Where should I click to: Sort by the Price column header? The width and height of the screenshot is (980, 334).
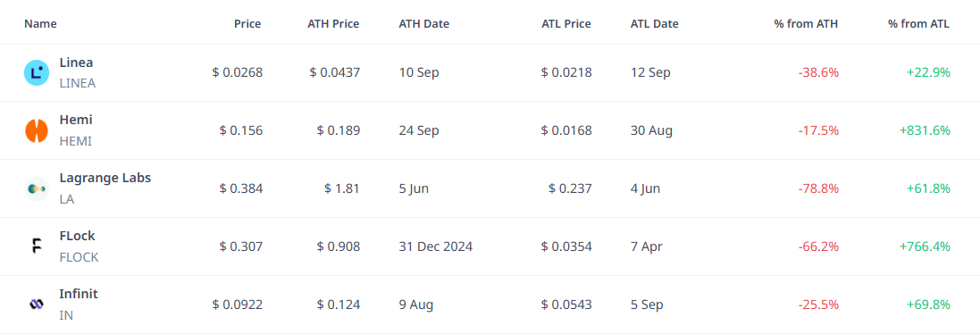pyautogui.click(x=247, y=24)
